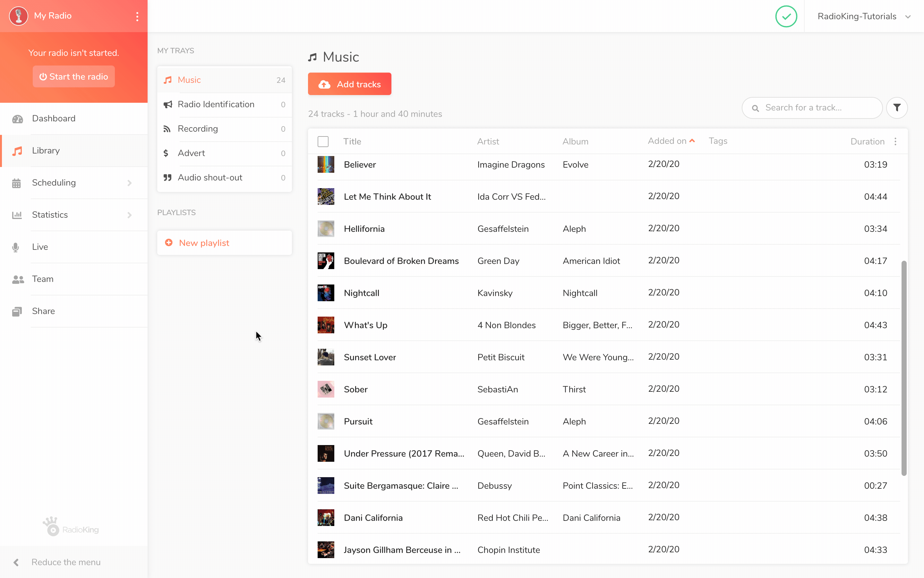Click the Nightcall album artwork
This screenshot has height=578, width=924.
pyautogui.click(x=326, y=293)
